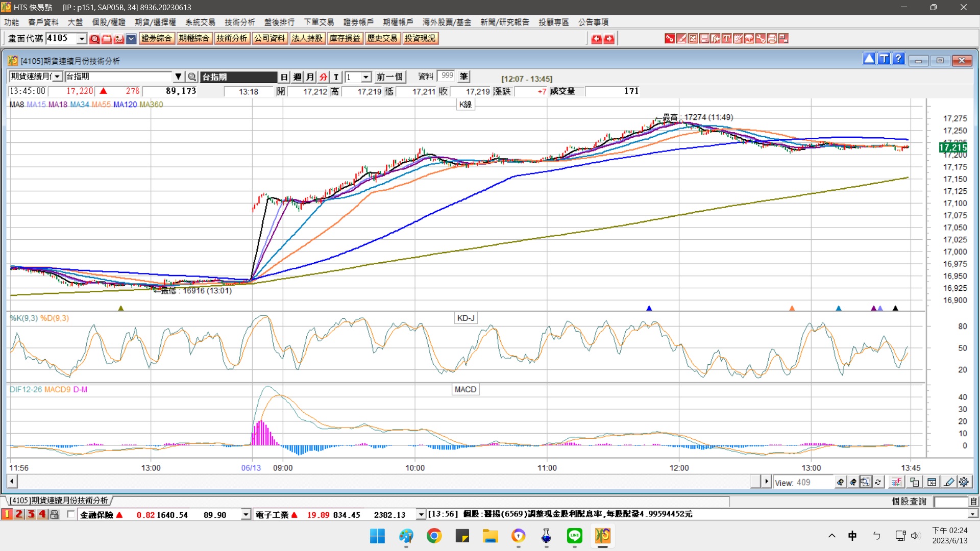Select the drawing pen tool icon
This screenshot has height=551, width=980.
[x=949, y=482]
